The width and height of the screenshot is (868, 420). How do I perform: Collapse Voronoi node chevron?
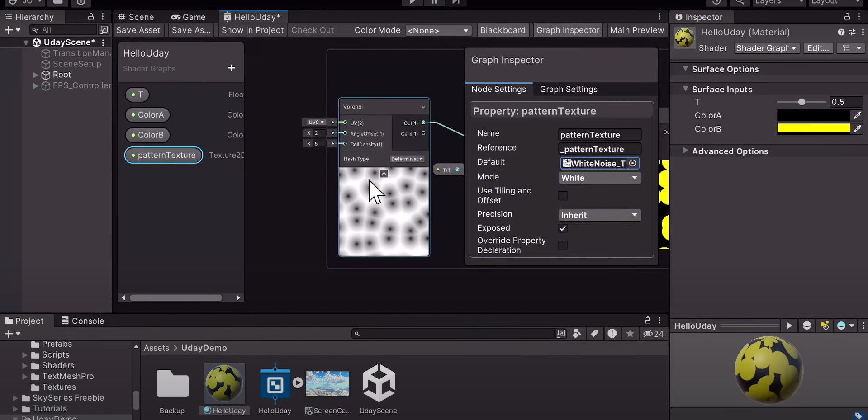coord(423,107)
